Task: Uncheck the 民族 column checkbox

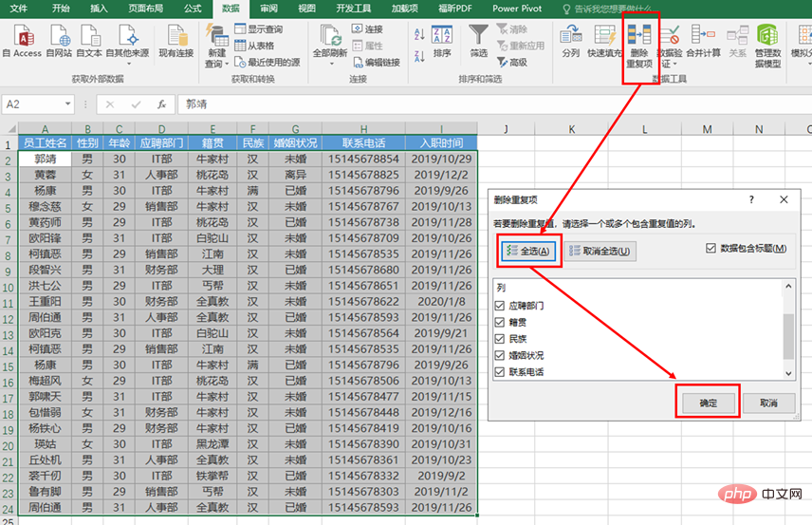Action: click(x=500, y=339)
